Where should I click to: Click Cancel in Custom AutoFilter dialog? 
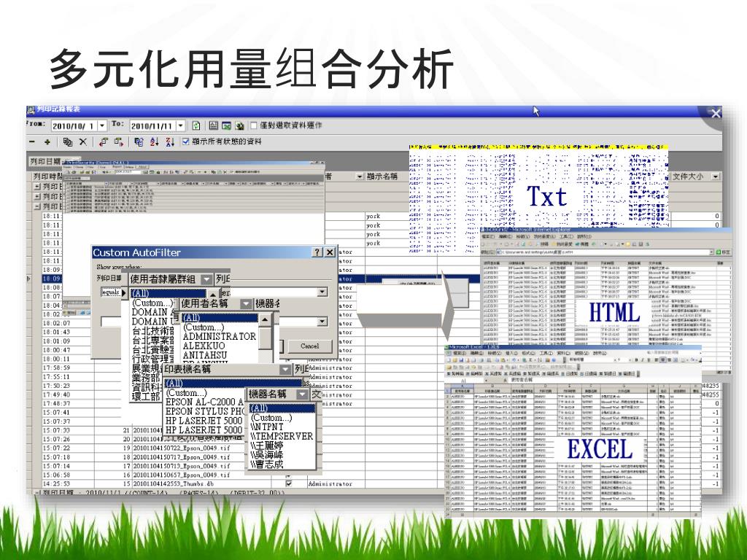click(x=309, y=346)
